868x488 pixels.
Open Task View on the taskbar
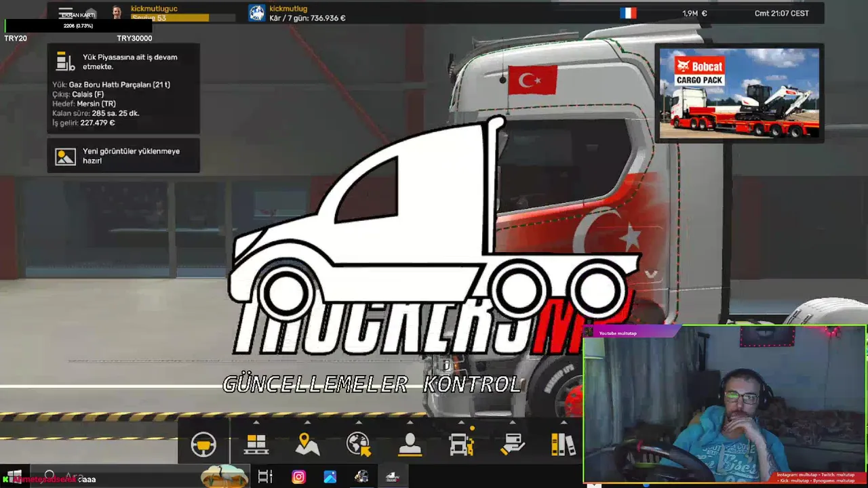[x=265, y=477]
